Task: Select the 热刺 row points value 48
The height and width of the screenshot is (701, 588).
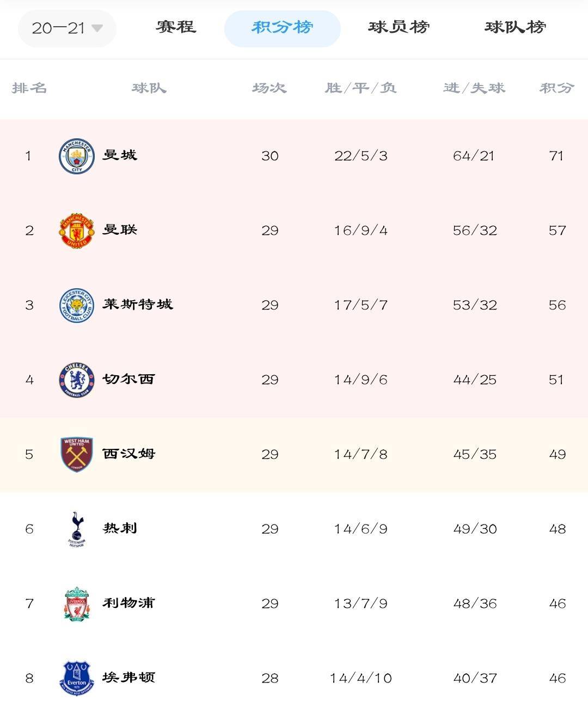Action: 557,529
